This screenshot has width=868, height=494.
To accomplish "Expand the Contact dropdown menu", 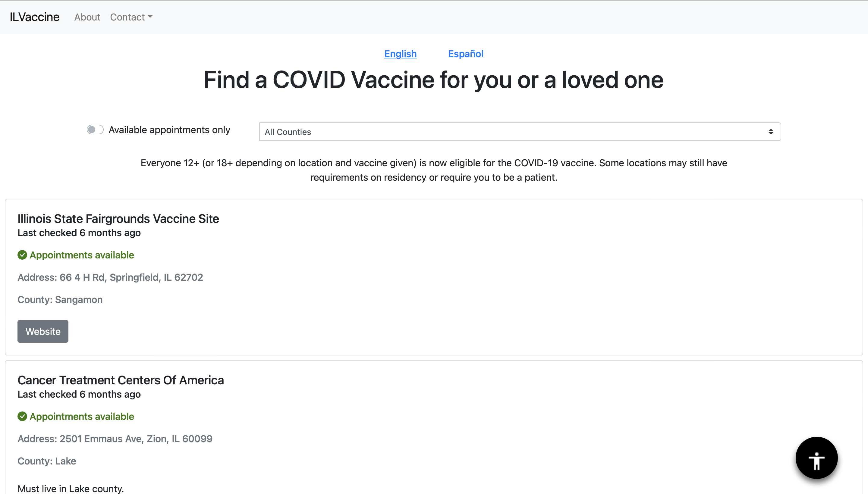I will tap(131, 17).
